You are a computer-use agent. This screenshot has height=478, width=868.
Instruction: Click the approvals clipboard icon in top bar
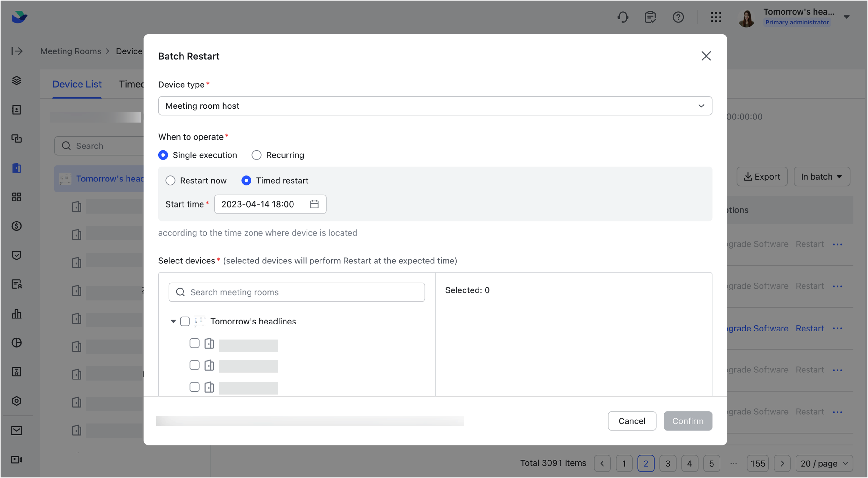pos(650,17)
